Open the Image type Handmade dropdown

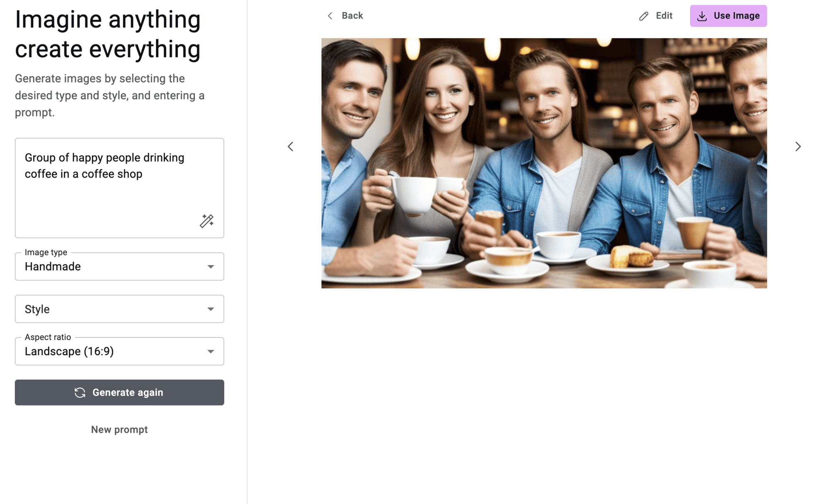[119, 266]
